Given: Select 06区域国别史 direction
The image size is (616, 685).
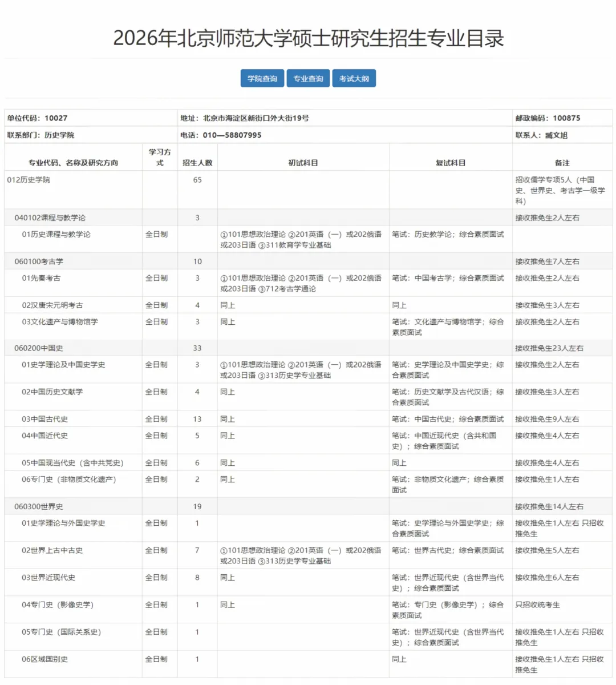Looking at the screenshot, I should click(x=44, y=659).
